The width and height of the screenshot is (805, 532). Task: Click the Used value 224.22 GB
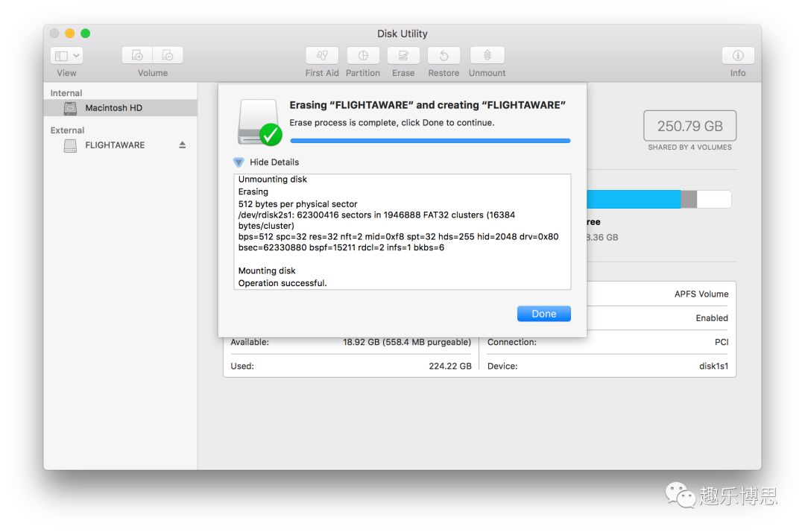pyautogui.click(x=450, y=367)
